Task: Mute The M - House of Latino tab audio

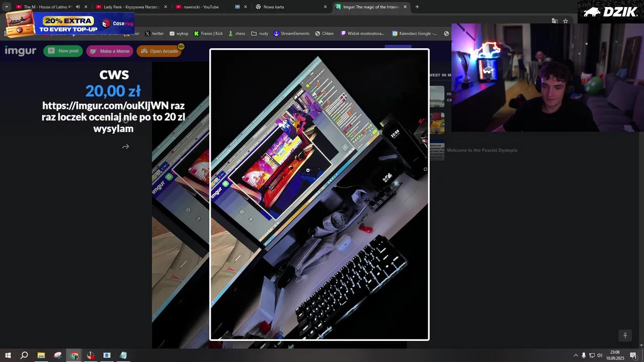Action: click(77, 7)
